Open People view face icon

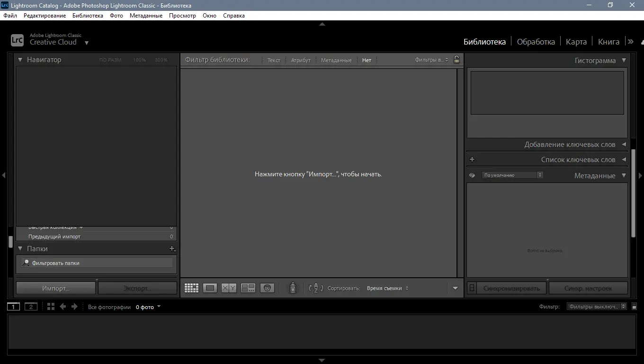(267, 288)
